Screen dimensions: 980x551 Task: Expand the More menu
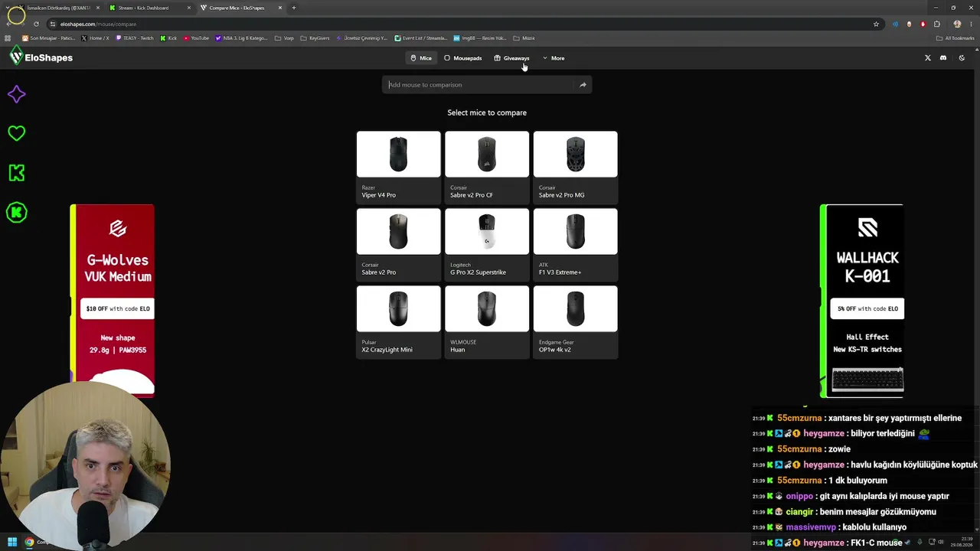554,58
